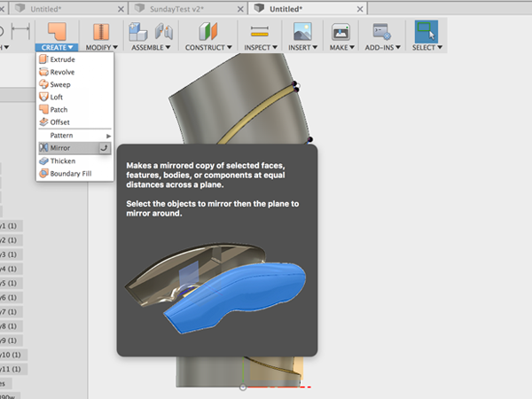This screenshot has height=399, width=532.
Task: Open the CONSTRUCT dropdown menu
Action: pyautogui.click(x=208, y=48)
